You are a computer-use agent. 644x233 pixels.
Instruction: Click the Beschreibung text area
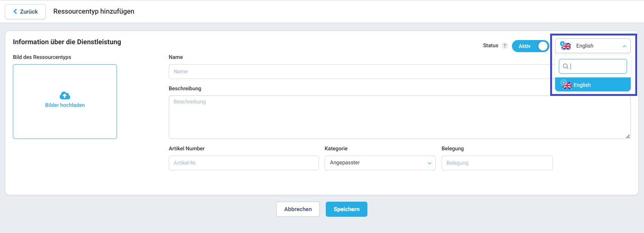[400, 117]
